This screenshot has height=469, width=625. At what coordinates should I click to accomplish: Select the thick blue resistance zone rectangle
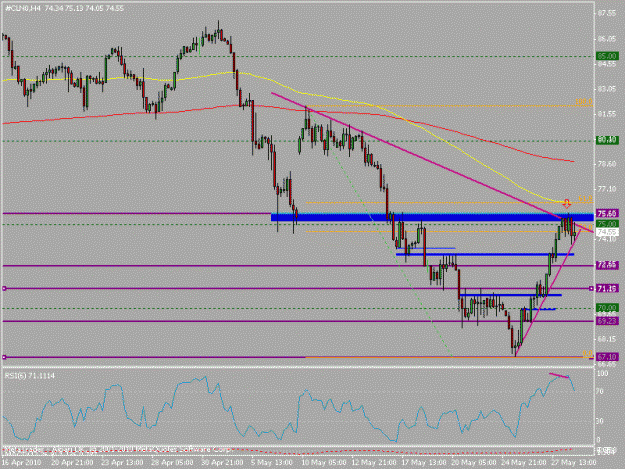(x=432, y=217)
